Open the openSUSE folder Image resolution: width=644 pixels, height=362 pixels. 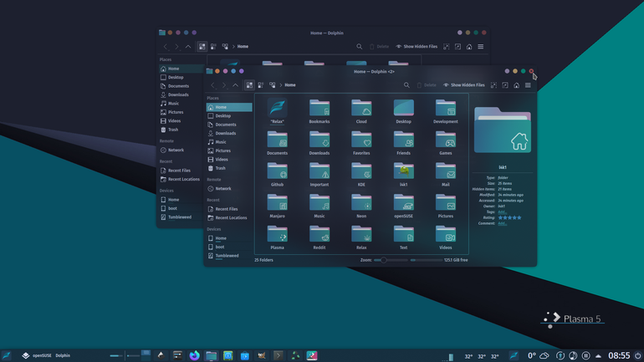(x=403, y=206)
